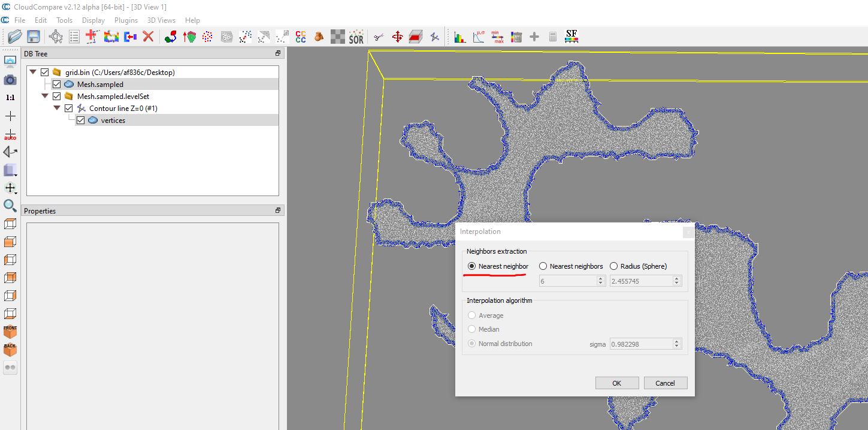Click Cancel in the Interpolation dialog
Image resolution: width=868 pixels, height=430 pixels.
pos(665,383)
